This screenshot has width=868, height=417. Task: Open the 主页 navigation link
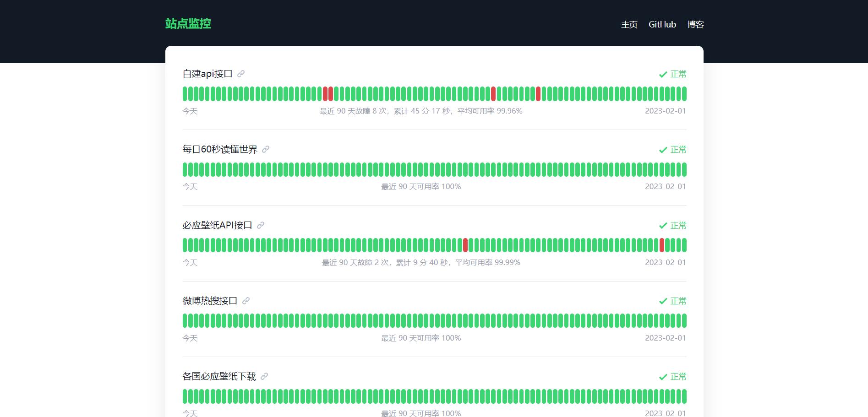(629, 24)
